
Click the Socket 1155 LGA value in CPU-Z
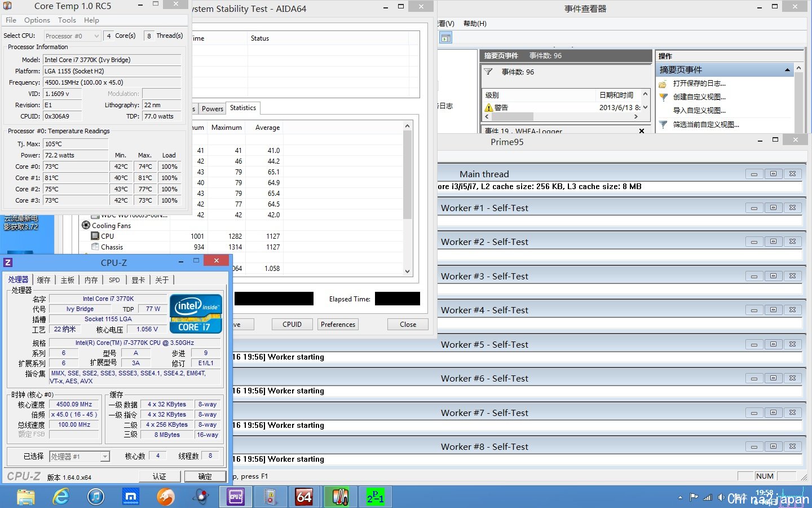(x=108, y=319)
